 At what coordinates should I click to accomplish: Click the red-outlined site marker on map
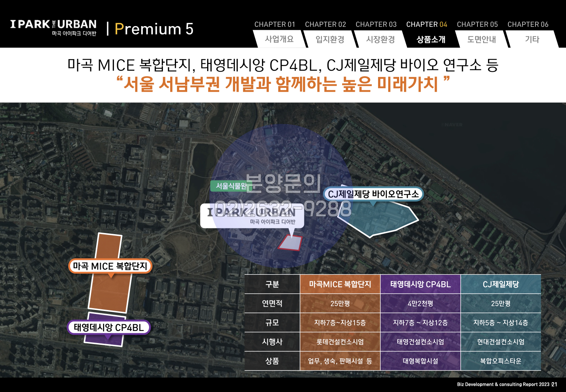[x=290, y=243]
